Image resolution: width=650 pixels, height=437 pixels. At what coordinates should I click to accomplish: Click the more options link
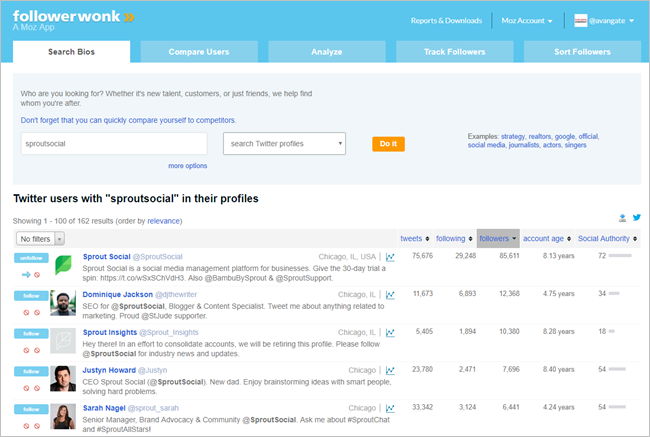coord(187,166)
